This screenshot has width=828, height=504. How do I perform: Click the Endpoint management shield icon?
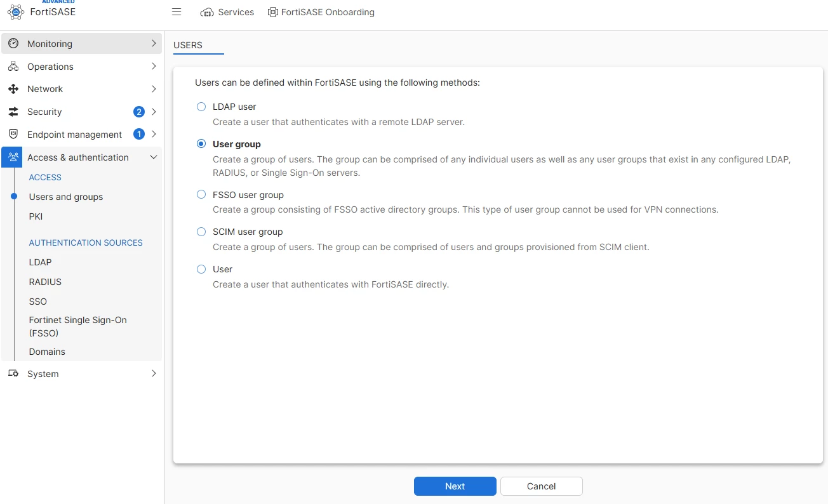(x=13, y=135)
